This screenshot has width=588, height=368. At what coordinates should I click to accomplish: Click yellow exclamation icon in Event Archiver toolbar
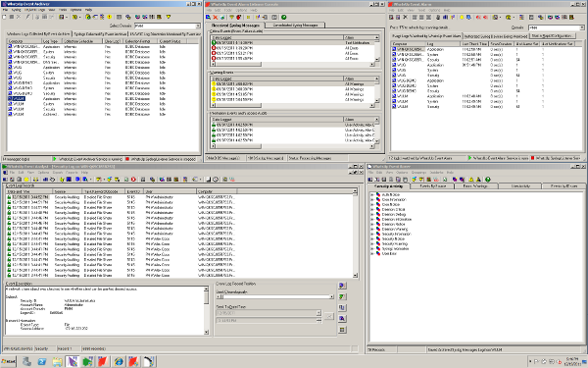109,17
